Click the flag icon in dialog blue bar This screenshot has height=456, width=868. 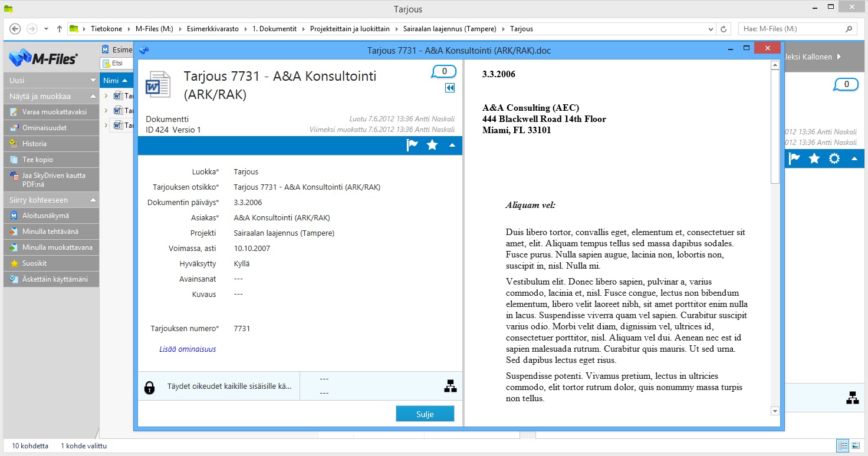click(412, 145)
